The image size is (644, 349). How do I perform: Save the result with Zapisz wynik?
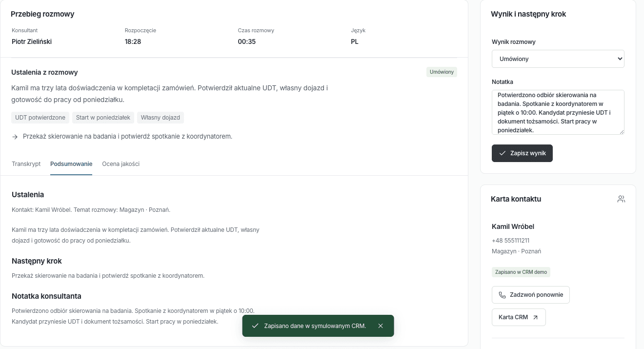[522, 153]
